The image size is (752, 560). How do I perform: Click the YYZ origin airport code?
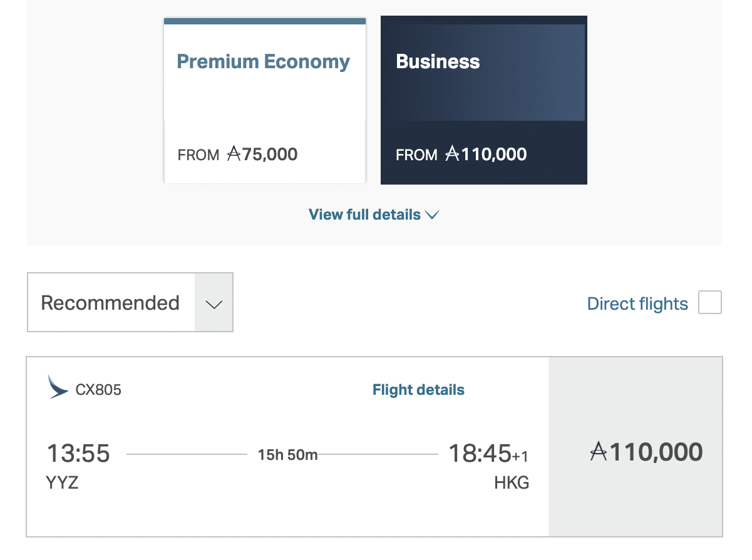(62, 483)
